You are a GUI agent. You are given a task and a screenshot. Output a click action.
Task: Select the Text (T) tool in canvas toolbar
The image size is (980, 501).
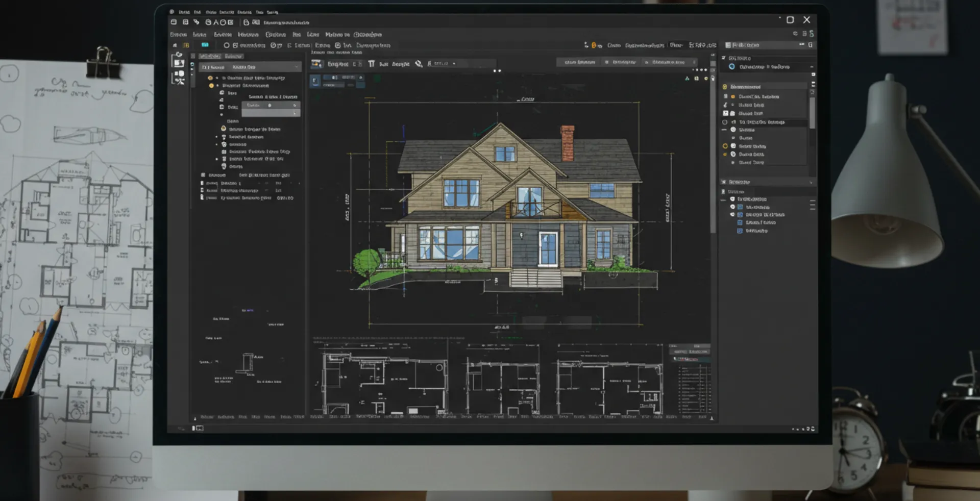tap(371, 64)
